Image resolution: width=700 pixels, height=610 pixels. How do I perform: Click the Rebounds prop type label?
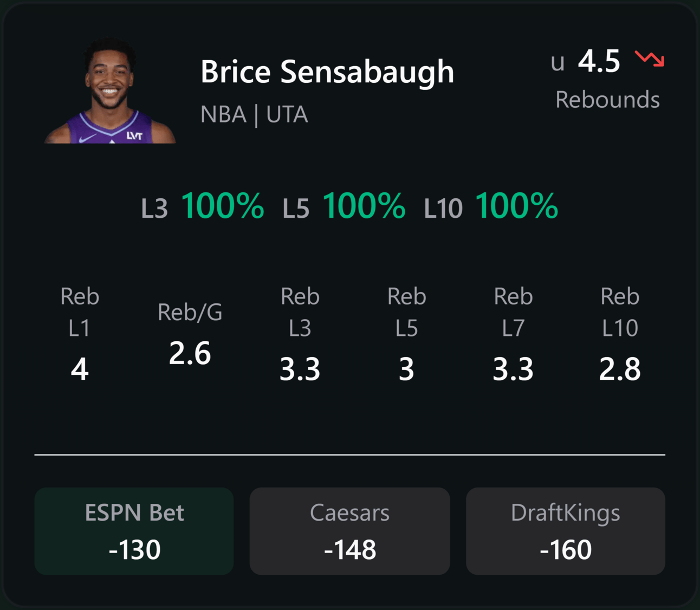(x=607, y=100)
